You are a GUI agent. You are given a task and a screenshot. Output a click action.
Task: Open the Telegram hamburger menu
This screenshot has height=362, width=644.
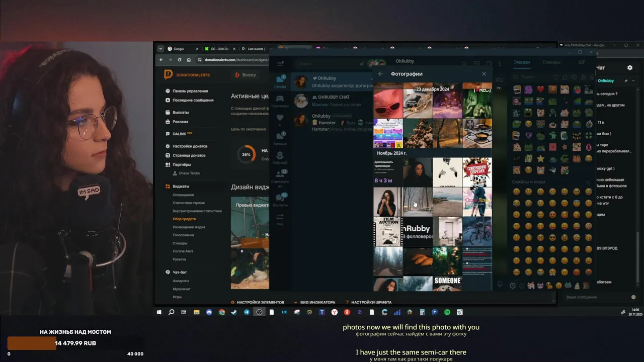tap(280, 63)
